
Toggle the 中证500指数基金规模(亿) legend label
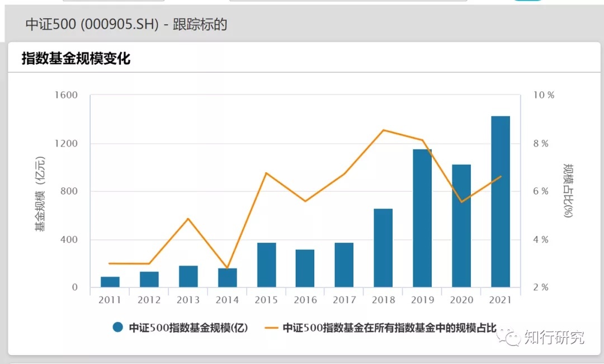(188, 328)
